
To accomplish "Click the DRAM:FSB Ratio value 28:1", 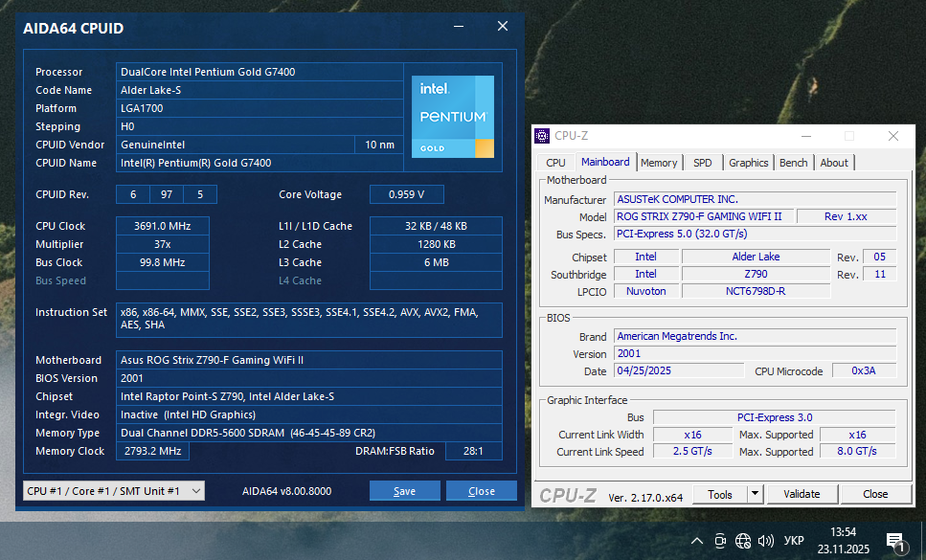I will coord(474,451).
